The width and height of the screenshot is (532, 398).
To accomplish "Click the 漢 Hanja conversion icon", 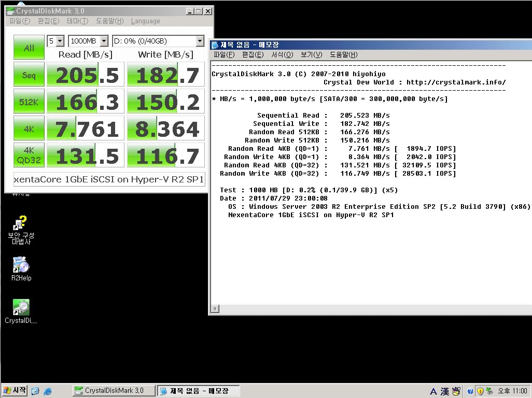I will pos(445,391).
